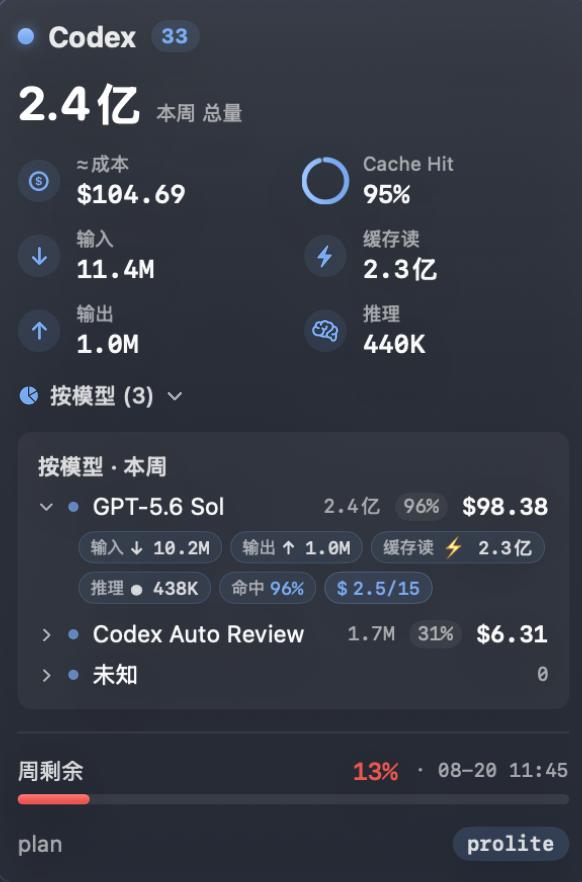
Task: Click the 31% share badge for Codex Auto Review
Action: point(435,634)
